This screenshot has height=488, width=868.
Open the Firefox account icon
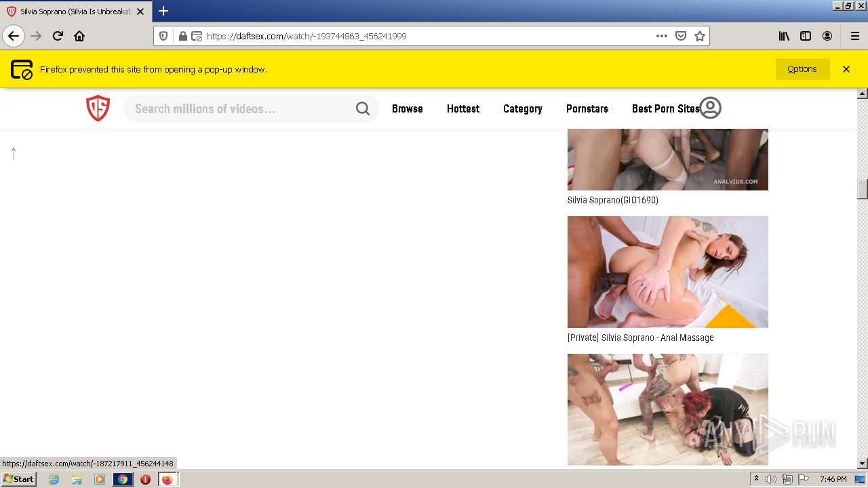coord(827,36)
